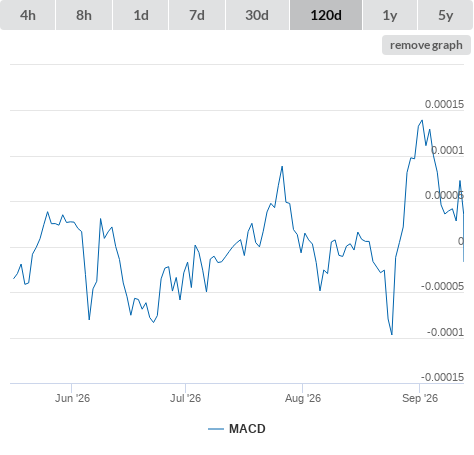Select the 4h time range tab
Screen dimensions: 474x455
(x=28, y=15)
